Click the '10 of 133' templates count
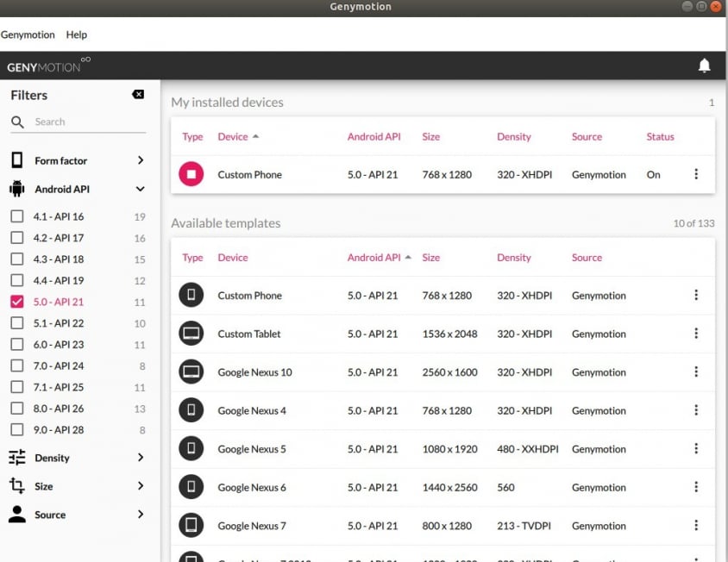Screen dimensions: 728x562 coord(693,223)
